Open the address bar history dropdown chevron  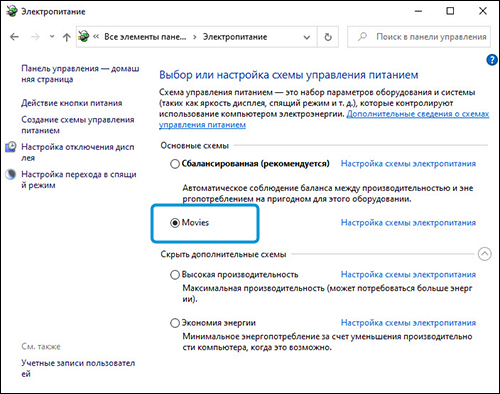[x=307, y=37]
